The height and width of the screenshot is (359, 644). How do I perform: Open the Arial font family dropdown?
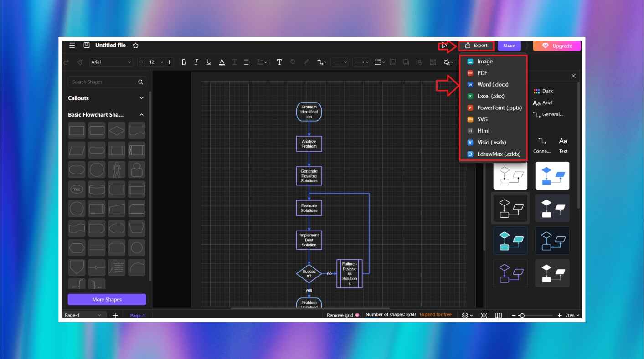(111, 62)
